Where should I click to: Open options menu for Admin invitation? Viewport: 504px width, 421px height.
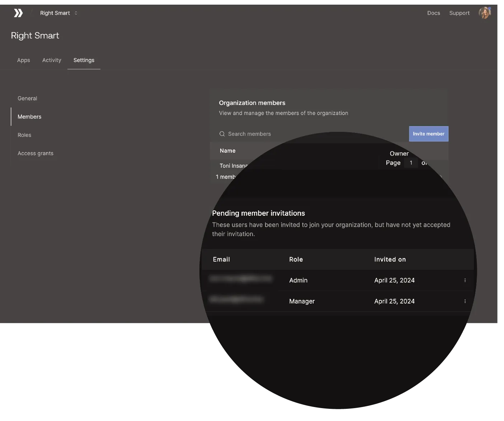click(465, 281)
